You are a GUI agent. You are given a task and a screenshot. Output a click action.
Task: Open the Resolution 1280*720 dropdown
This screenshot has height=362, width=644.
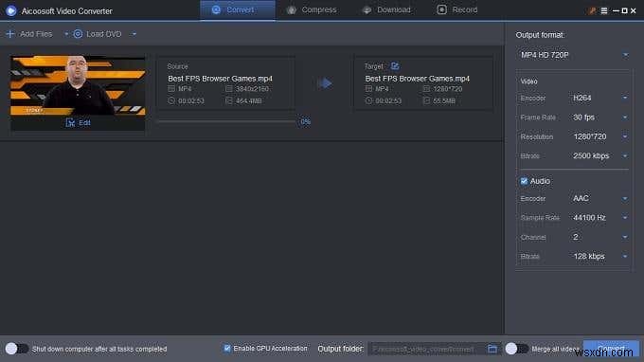(x=599, y=136)
